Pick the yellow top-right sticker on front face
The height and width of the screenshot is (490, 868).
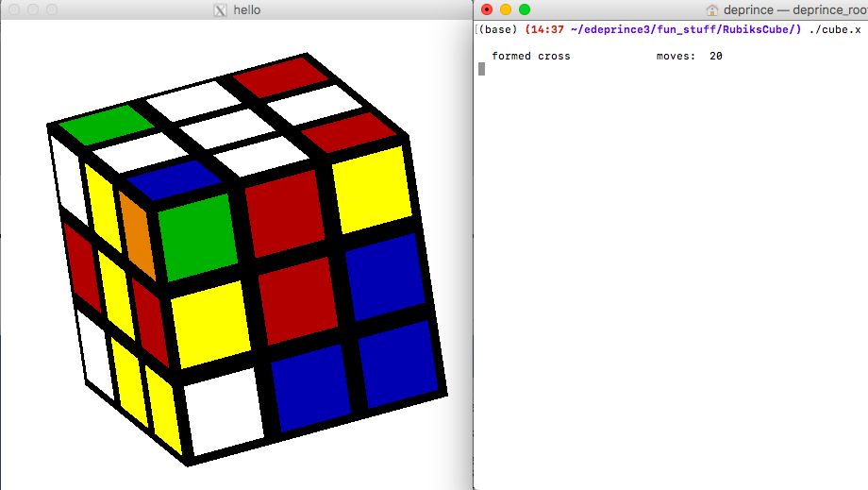click(x=372, y=189)
